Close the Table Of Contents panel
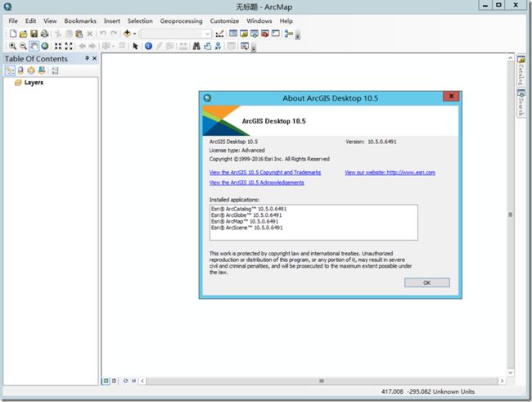Screen dimensions: 532x402 (x=94, y=58)
